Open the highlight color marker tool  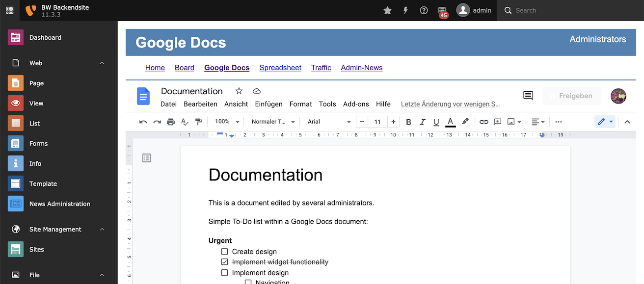coord(465,122)
